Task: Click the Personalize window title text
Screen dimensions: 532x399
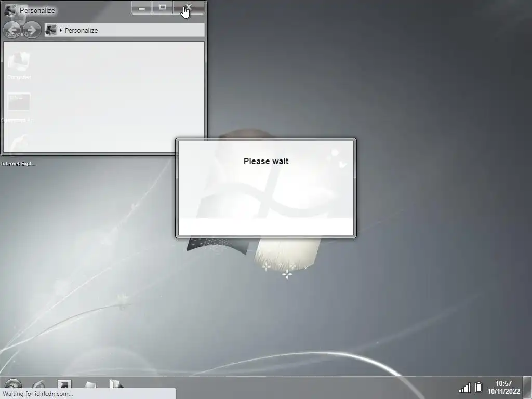Action: point(37,10)
